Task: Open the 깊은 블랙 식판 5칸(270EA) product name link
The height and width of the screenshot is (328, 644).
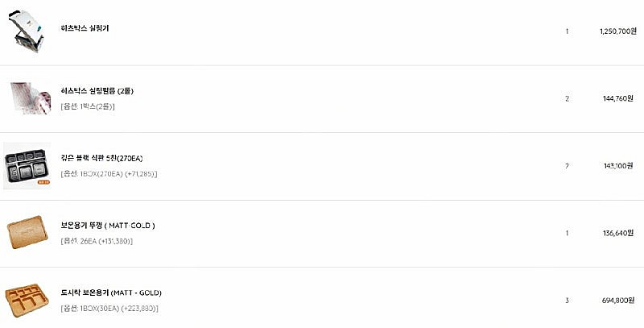Action: [x=101, y=158]
